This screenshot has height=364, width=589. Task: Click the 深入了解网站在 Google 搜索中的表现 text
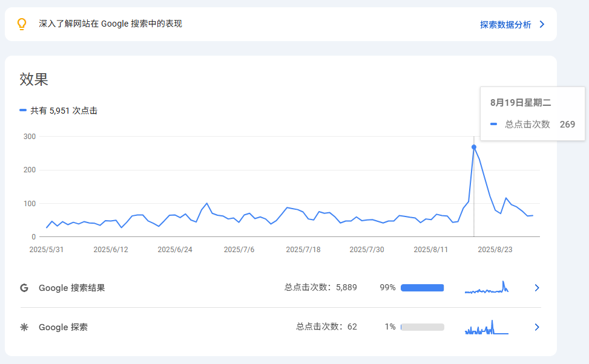110,24
